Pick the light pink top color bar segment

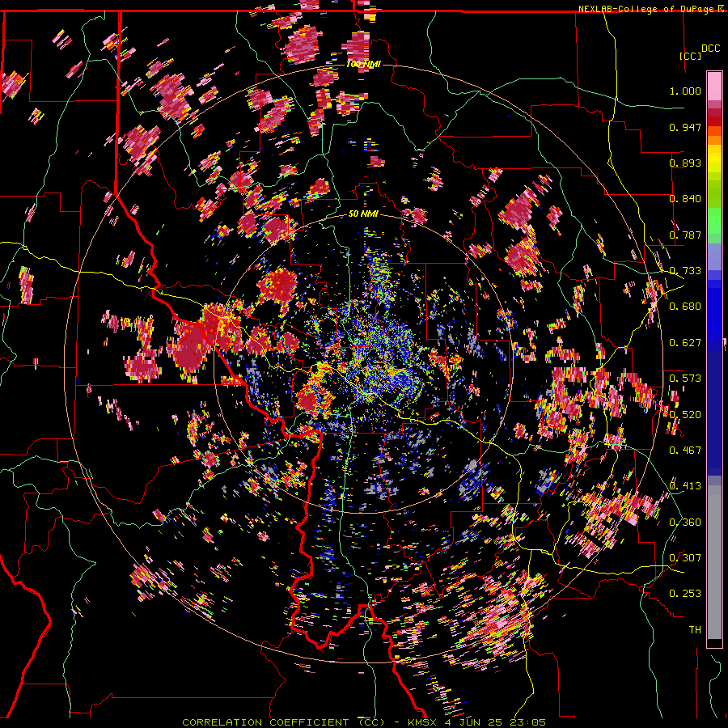(x=714, y=86)
